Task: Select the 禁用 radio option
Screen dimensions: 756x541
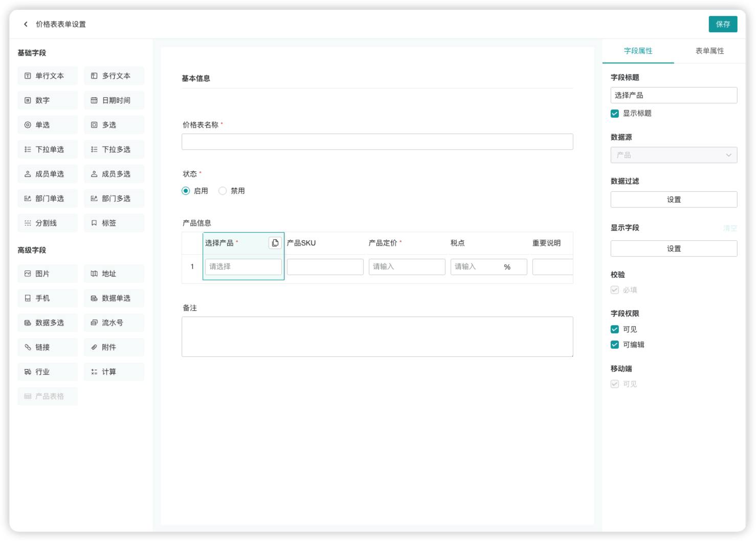Action: coord(223,191)
